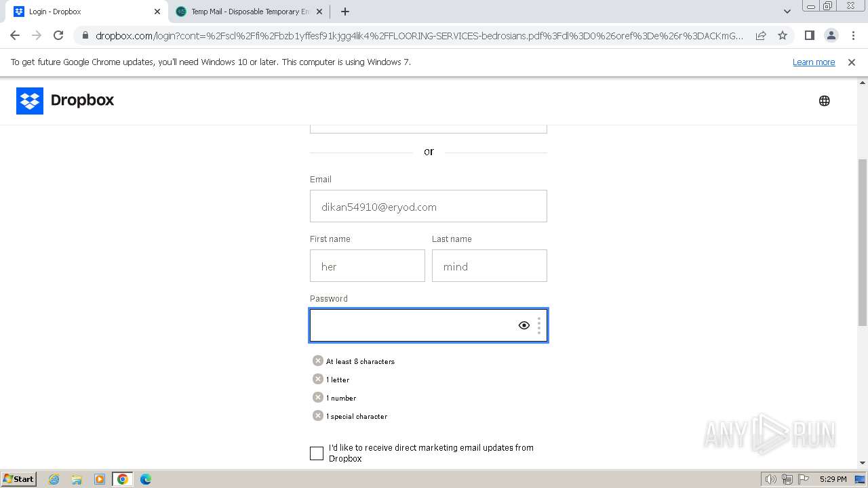Click the volume speaker tray icon
The image size is (868, 488).
pos(771,479)
